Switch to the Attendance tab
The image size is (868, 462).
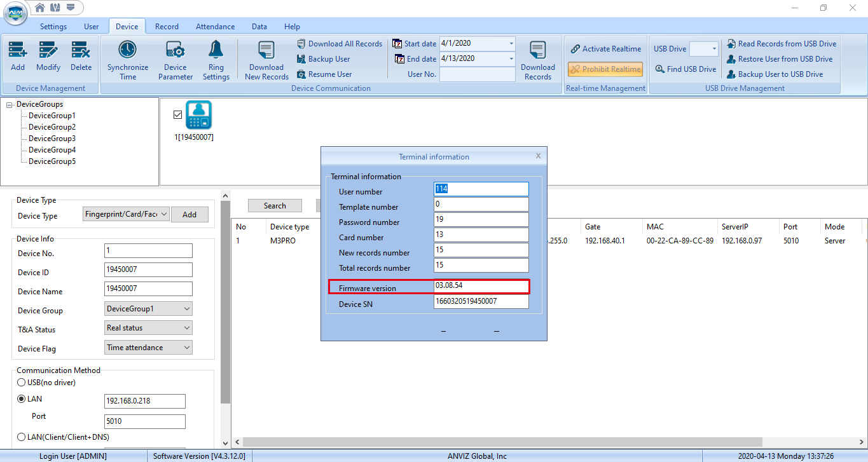[215, 27]
